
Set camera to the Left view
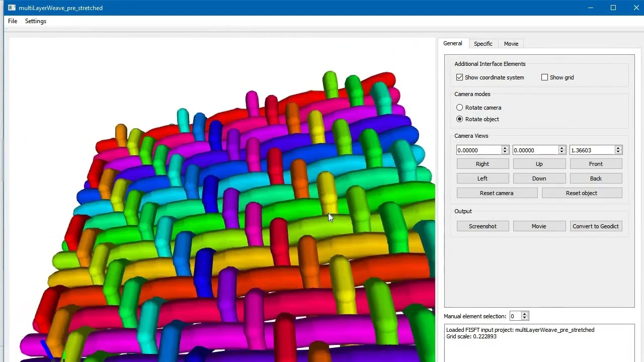tap(482, 178)
